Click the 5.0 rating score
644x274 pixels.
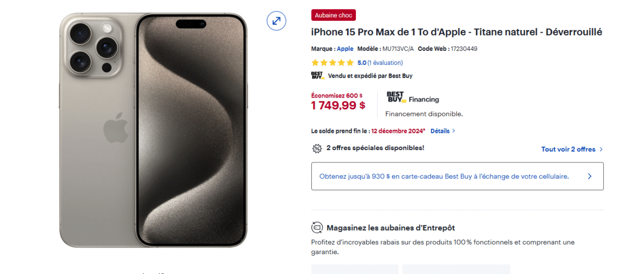click(362, 63)
